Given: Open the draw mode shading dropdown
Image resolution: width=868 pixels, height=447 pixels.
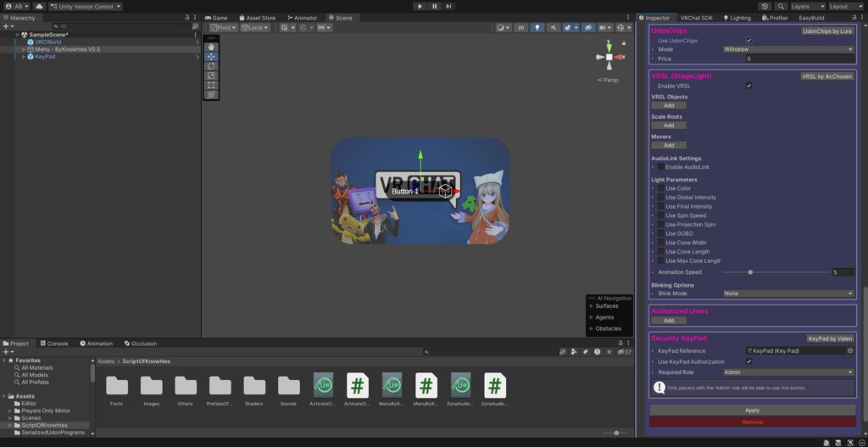Looking at the screenshot, I should tap(504, 27).
